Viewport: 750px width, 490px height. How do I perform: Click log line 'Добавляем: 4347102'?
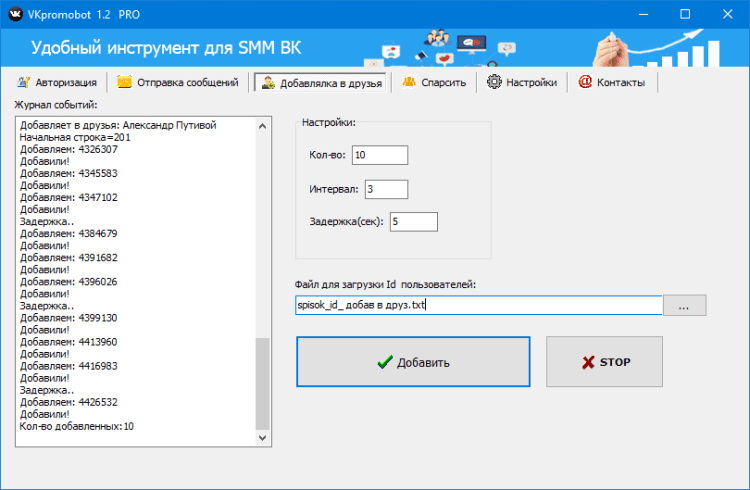click(68, 197)
